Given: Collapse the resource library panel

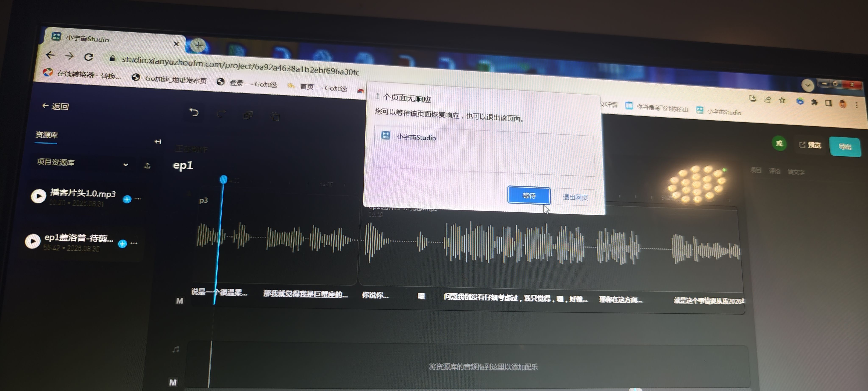Looking at the screenshot, I should (x=158, y=142).
